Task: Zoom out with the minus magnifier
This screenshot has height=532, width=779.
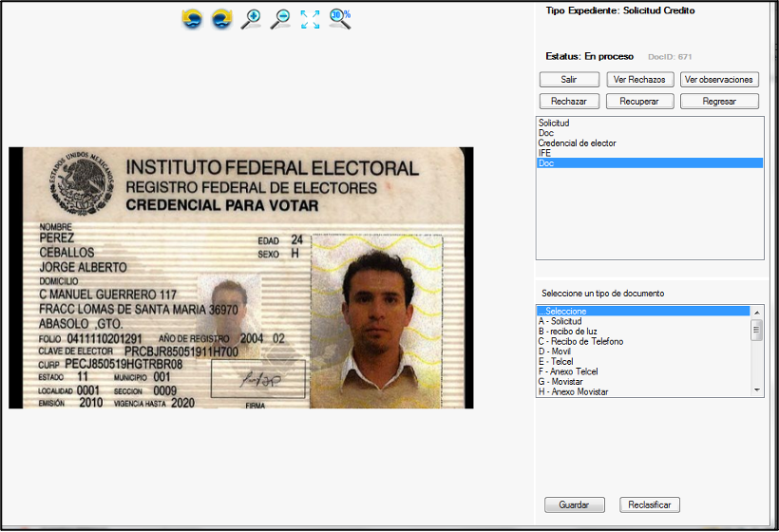Action: [x=280, y=18]
